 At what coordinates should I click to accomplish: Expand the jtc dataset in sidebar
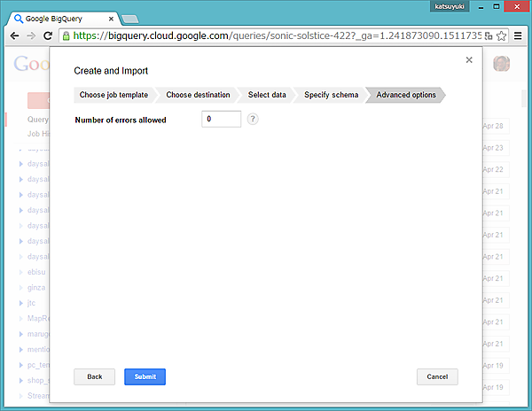20,303
